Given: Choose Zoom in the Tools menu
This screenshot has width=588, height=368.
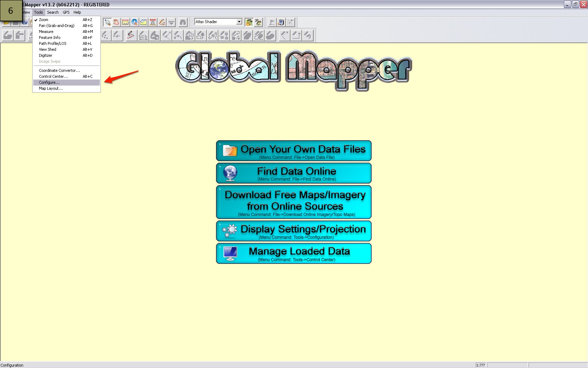Looking at the screenshot, I should point(66,20).
